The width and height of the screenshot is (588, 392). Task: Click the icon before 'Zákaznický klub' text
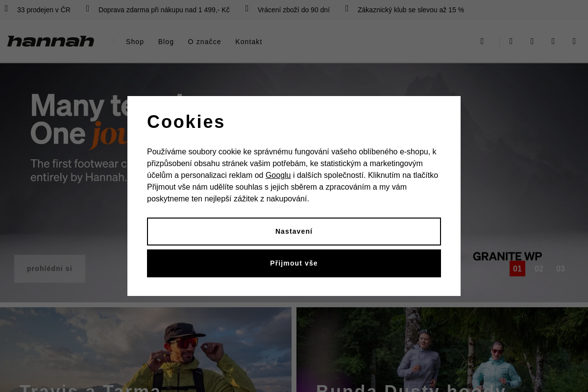click(x=347, y=8)
